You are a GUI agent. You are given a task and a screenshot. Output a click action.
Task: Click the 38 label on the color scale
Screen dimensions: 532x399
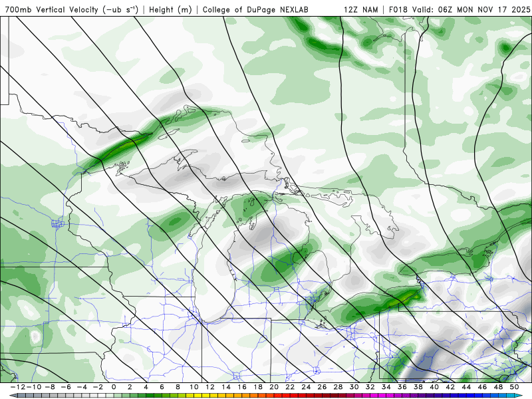point(418,387)
